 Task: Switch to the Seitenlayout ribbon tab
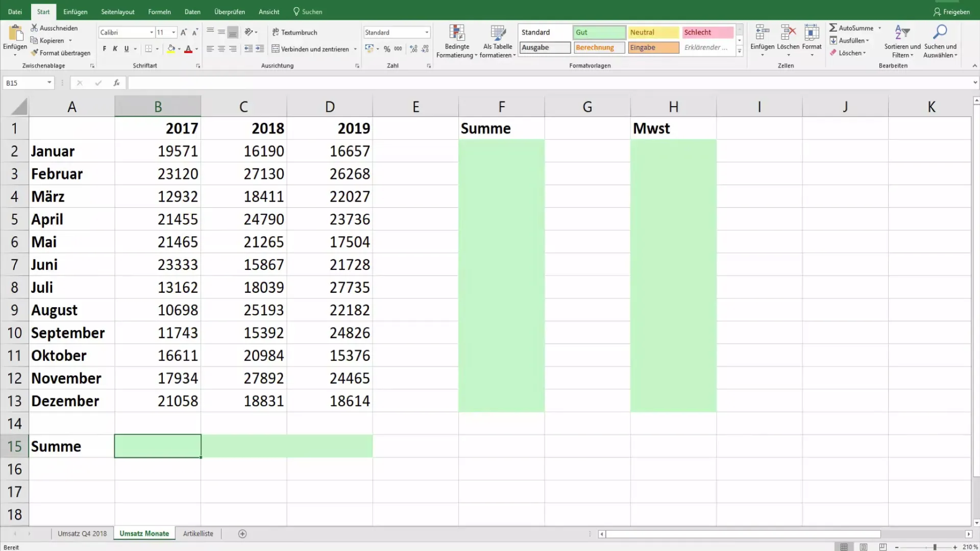pos(118,12)
